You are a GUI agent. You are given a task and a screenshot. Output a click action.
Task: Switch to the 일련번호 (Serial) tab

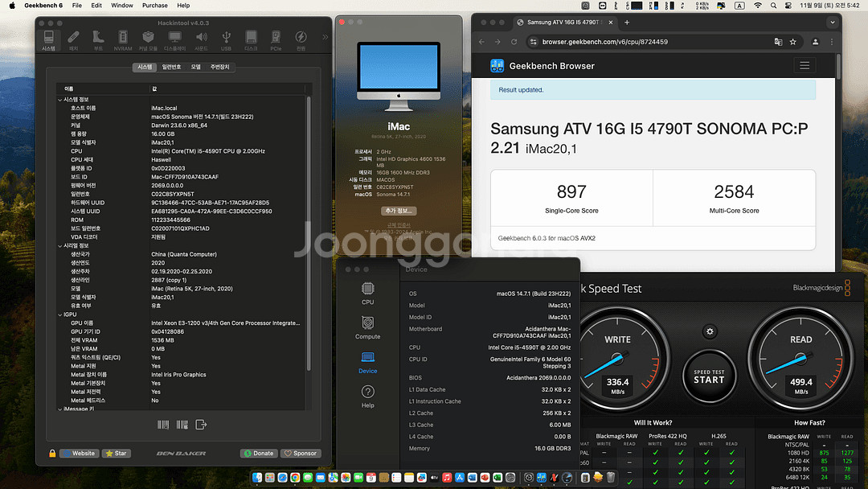coord(172,67)
